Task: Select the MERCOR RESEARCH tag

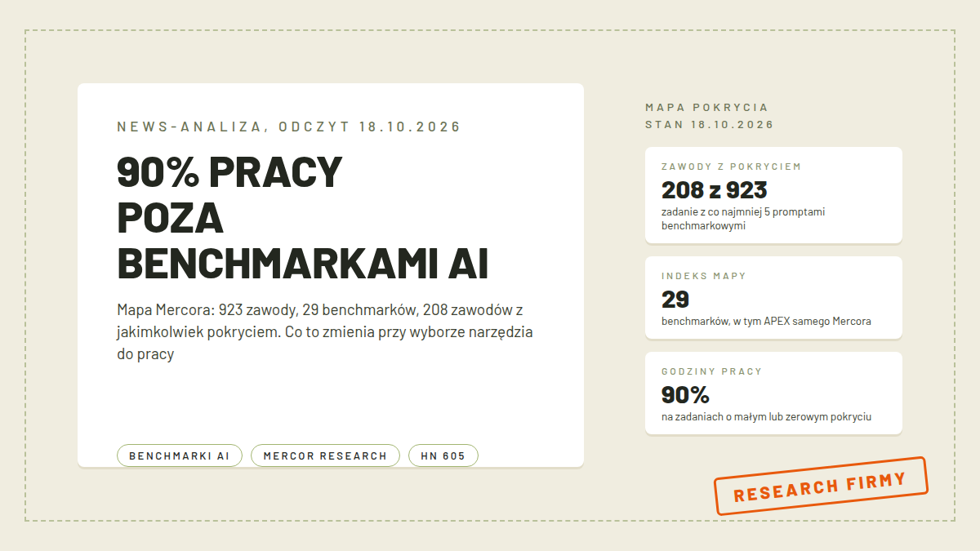Action: tap(325, 455)
